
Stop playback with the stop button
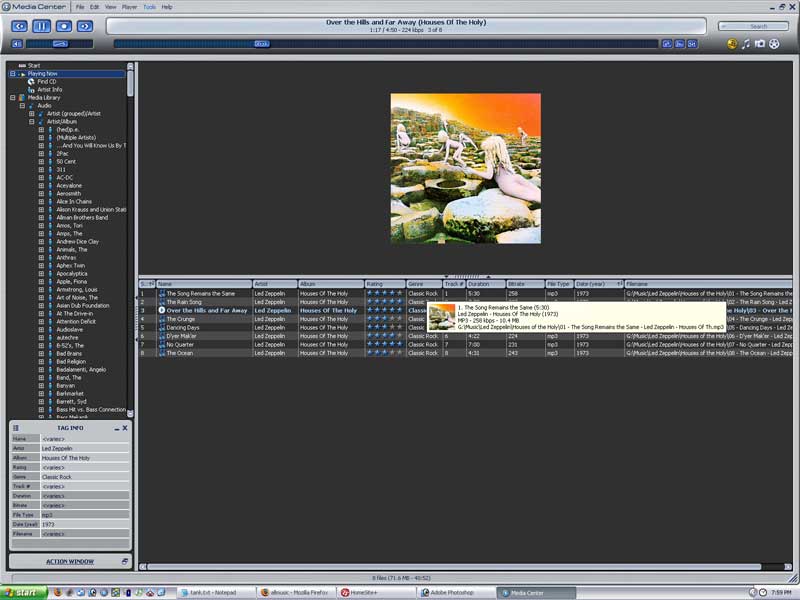(64, 26)
